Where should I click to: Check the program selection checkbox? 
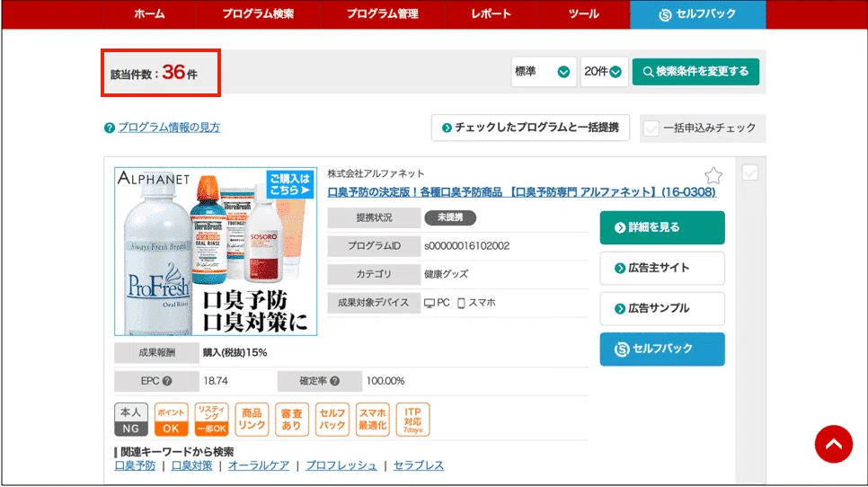(749, 173)
